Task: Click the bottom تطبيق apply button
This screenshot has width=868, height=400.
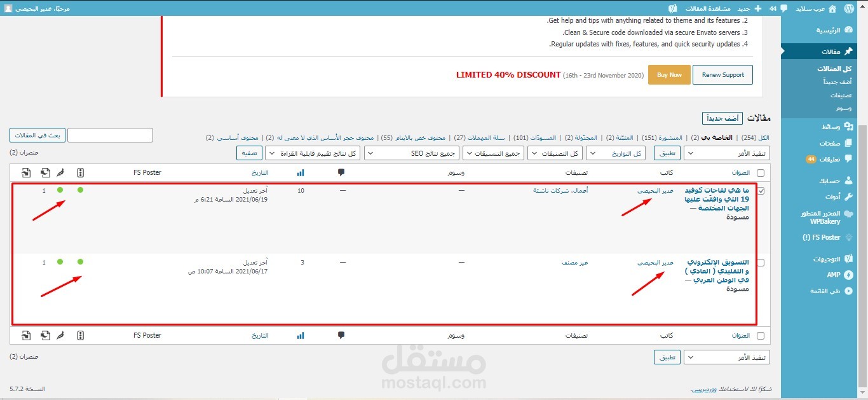Action: coord(667,357)
